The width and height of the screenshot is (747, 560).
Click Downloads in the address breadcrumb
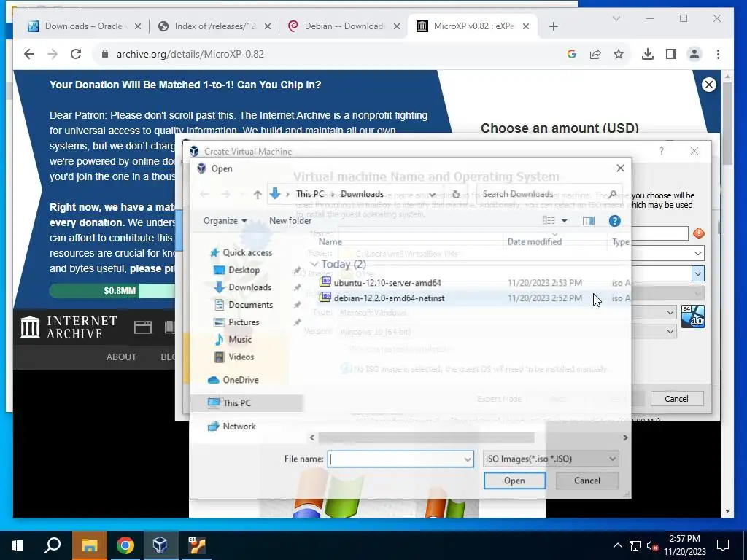(362, 194)
